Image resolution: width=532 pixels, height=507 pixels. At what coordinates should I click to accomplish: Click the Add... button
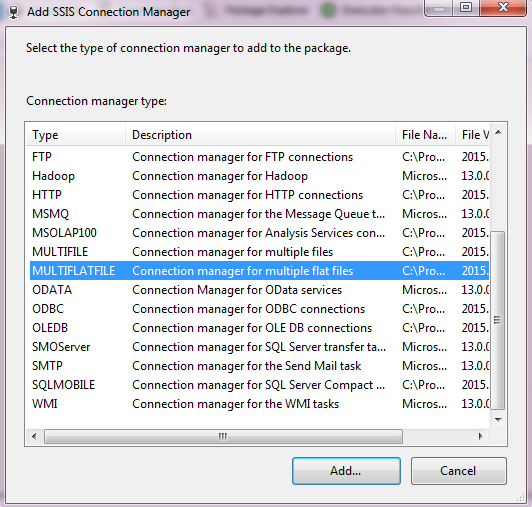click(346, 471)
